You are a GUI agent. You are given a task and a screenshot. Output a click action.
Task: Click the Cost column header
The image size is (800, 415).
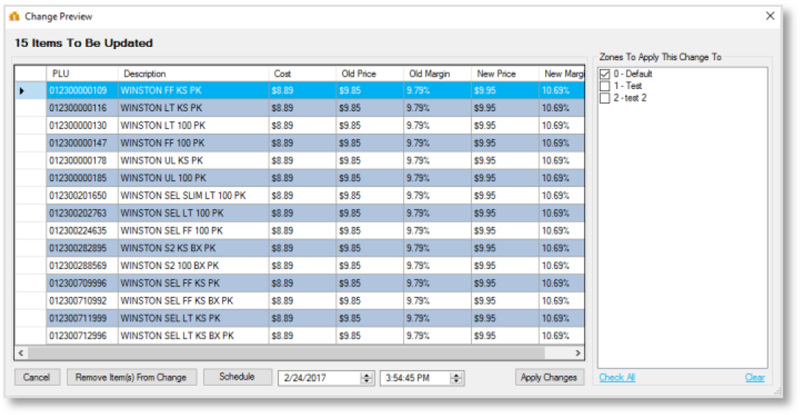302,74
